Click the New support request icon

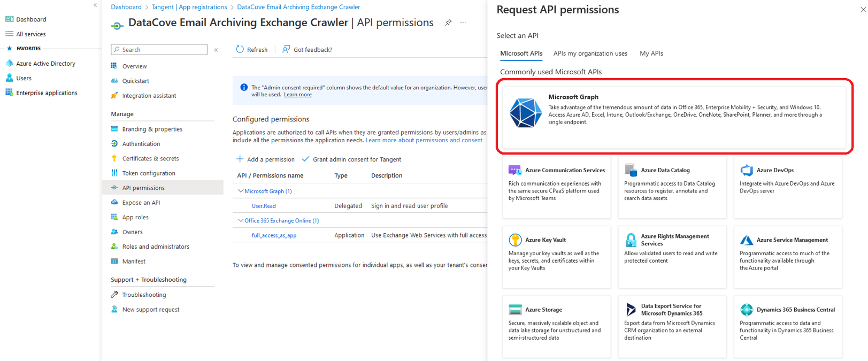114,309
